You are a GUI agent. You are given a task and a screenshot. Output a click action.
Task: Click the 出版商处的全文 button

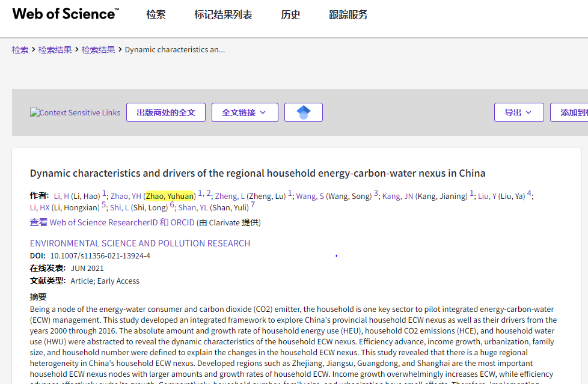(165, 112)
